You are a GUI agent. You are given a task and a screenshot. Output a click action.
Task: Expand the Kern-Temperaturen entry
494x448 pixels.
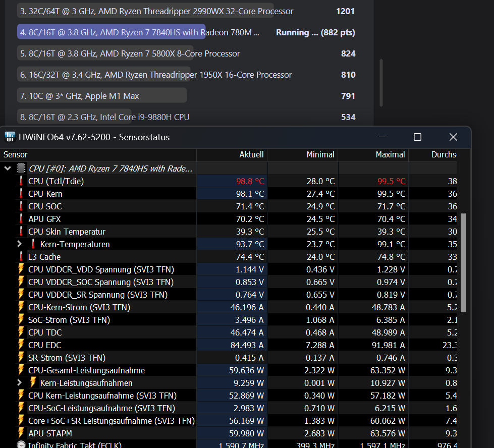19,244
